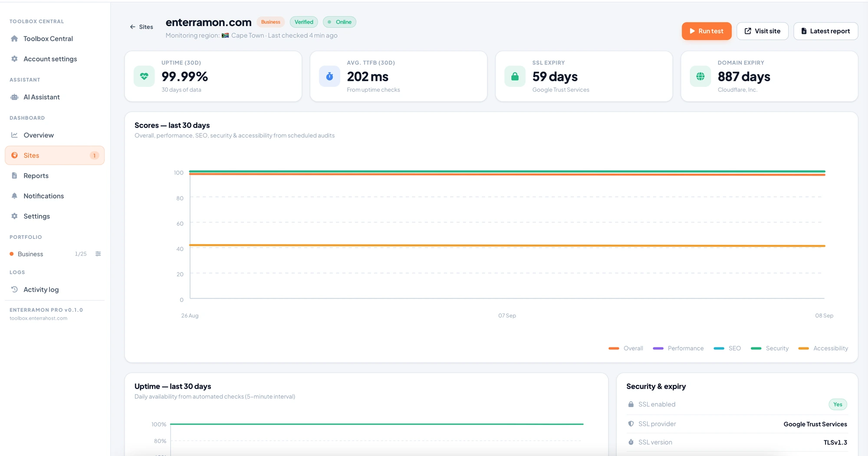Click the TTFB stopwatch icon

[329, 76]
